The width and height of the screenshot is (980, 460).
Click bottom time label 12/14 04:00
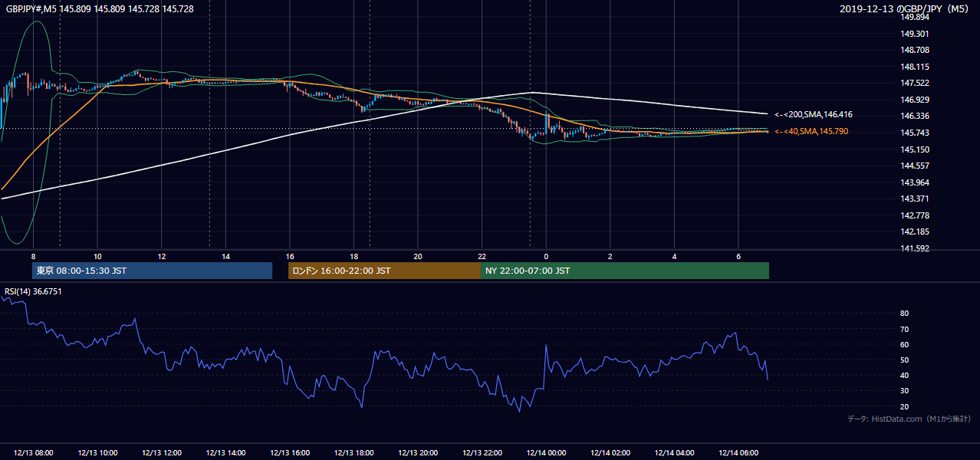click(x=675, y=453)
